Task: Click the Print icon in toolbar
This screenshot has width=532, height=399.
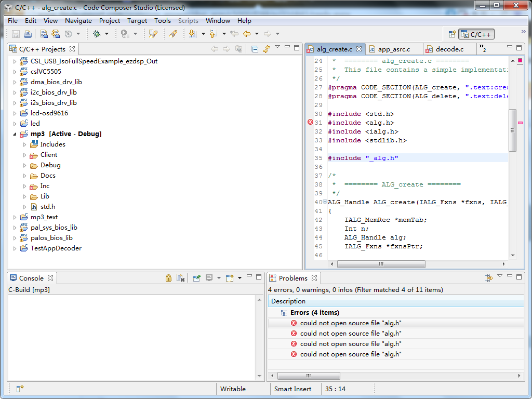Action: pos(28,34)
